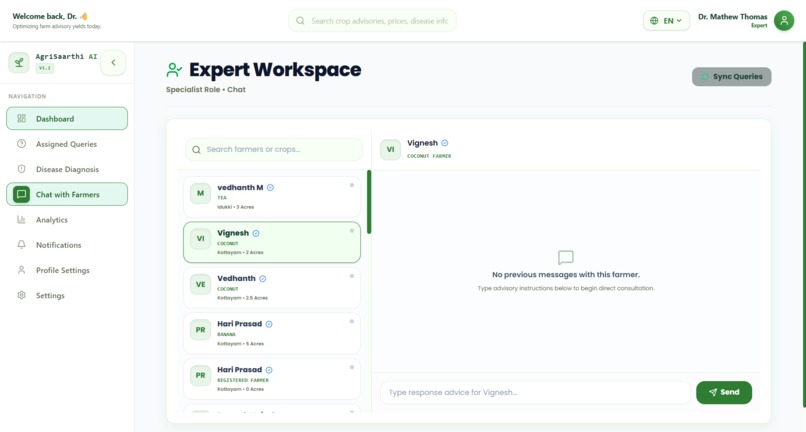This screenshot has width=806, height=432.
Task: Click the Send button
Action: pyautogui.click(x=724, y=392)
